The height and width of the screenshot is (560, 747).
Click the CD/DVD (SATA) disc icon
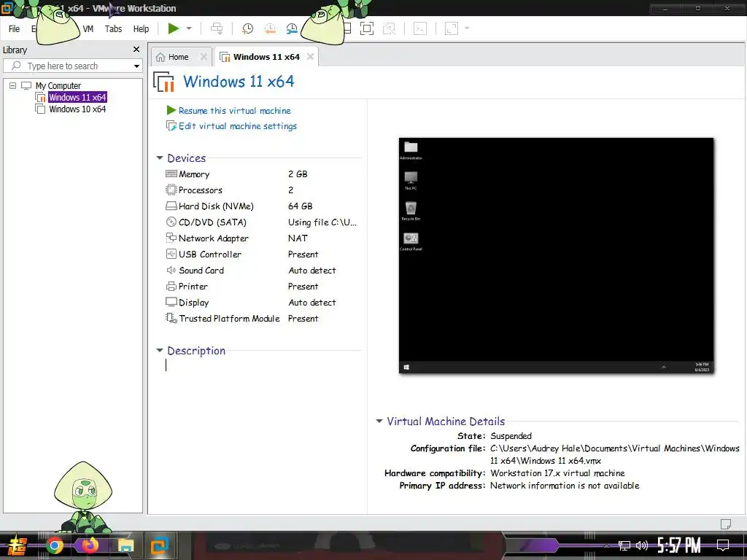coord(171,222)
